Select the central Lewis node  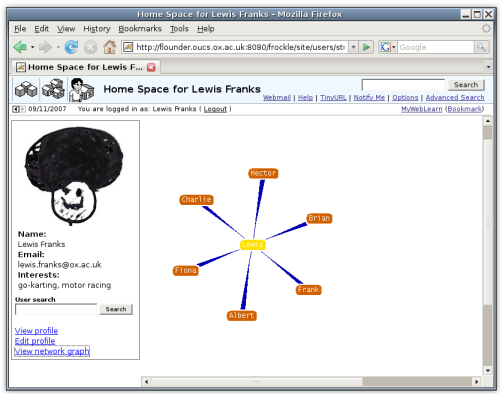(x=253, y=245)
